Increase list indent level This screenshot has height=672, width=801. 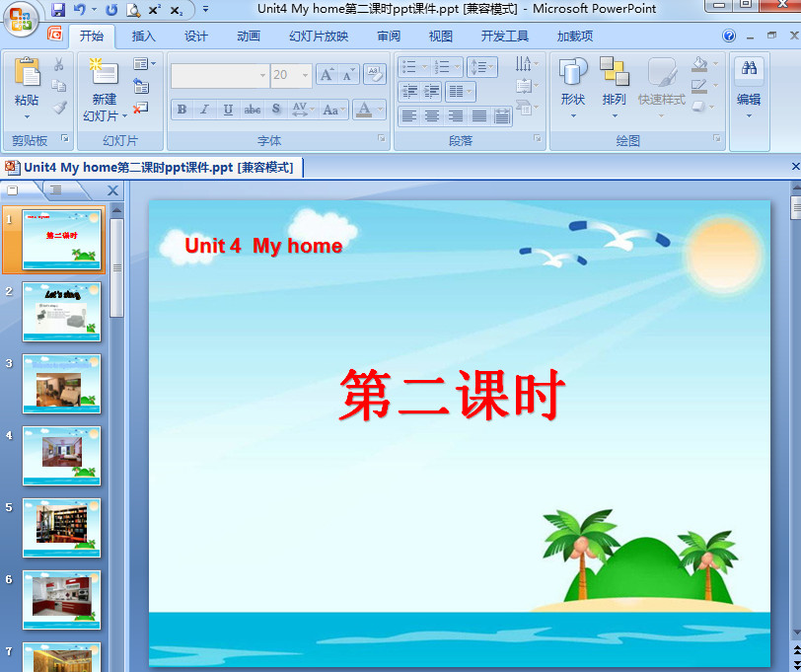point(432,92)
